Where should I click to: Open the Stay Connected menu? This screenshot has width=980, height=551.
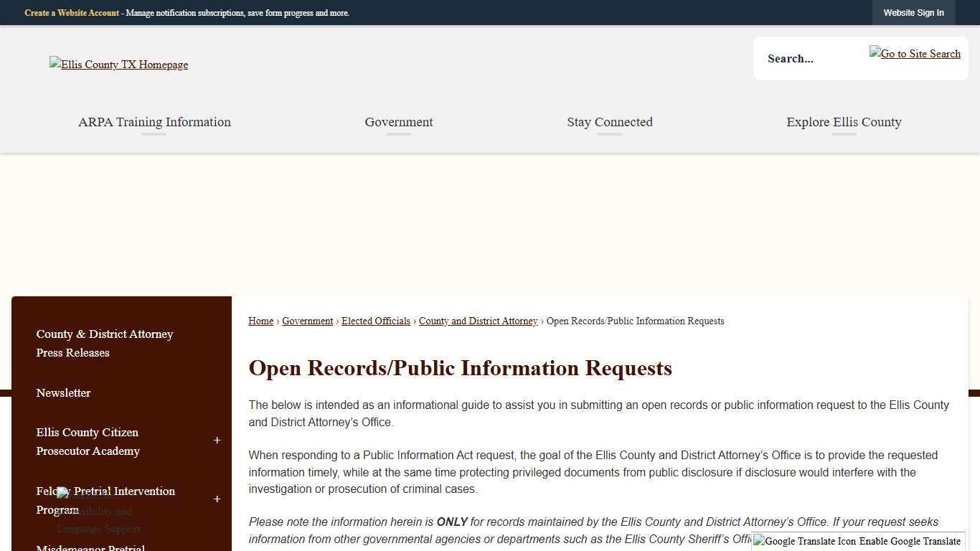(x=609, y=122)
